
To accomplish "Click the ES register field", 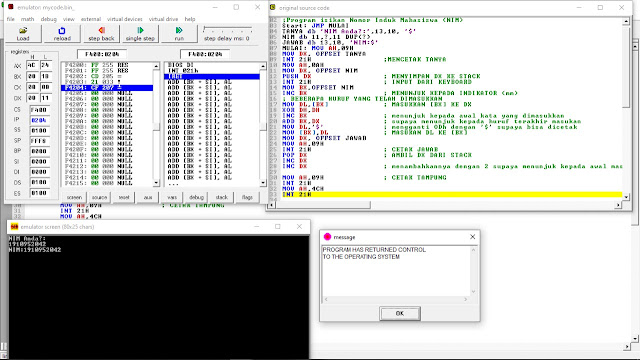I will (40, 193).
